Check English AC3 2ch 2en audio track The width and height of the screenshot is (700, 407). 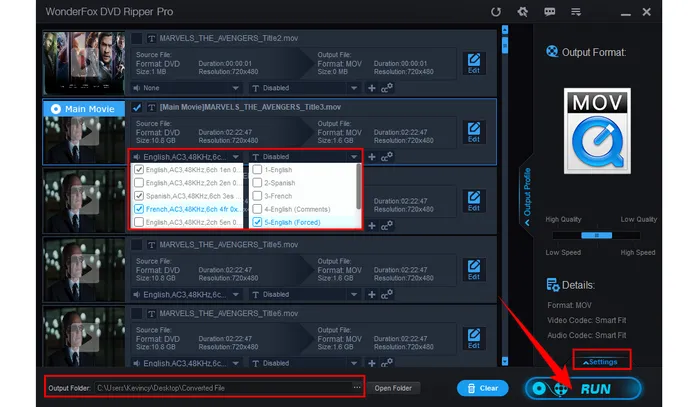coord(139,183)
